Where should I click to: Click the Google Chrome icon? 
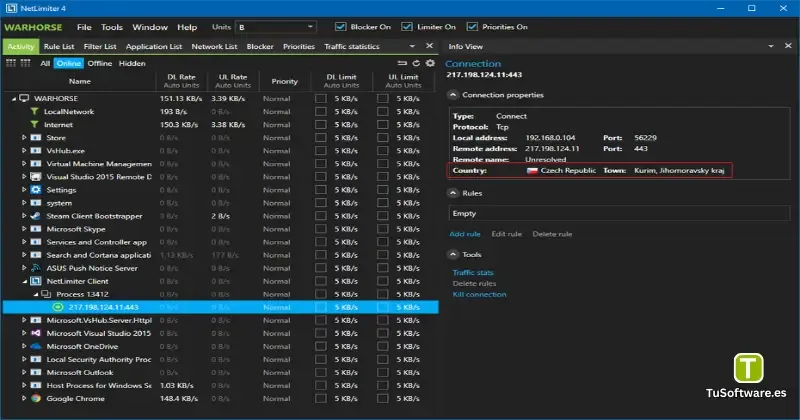(x=36, y=399)
